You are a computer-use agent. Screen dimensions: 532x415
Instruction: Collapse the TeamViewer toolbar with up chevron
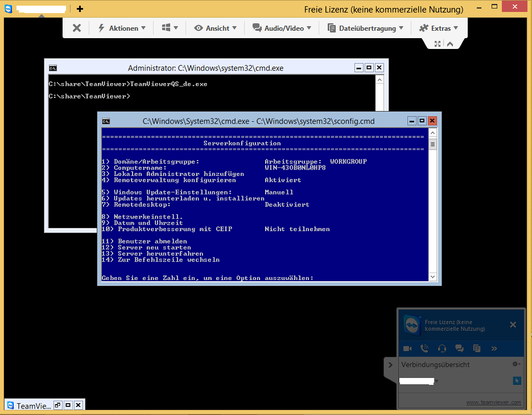(x=450, y=44)
